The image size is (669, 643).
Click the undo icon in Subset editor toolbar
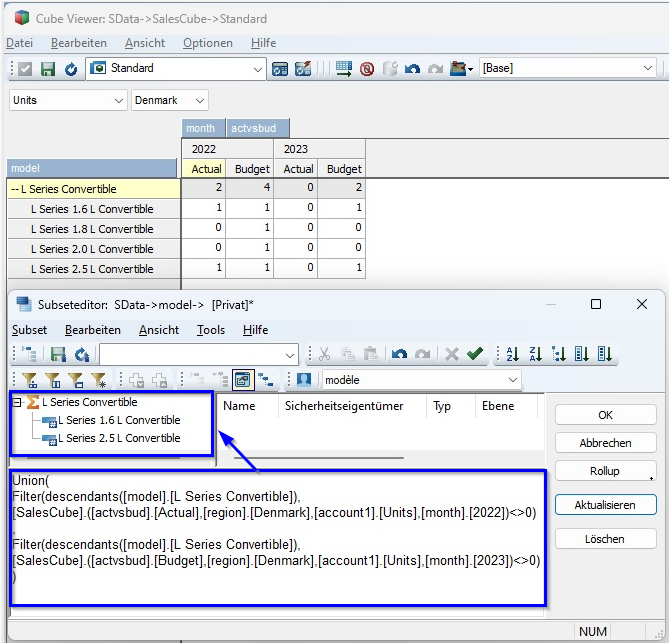click(399, 354)
